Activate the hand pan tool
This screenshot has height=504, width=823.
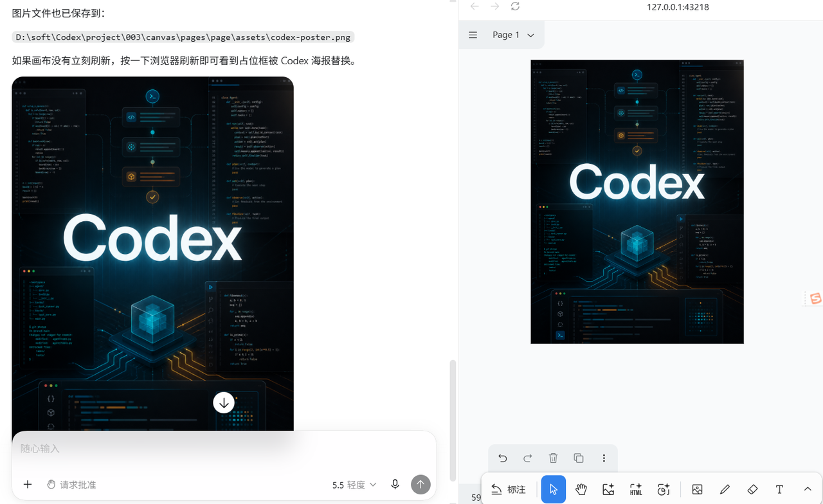(581, 490)
